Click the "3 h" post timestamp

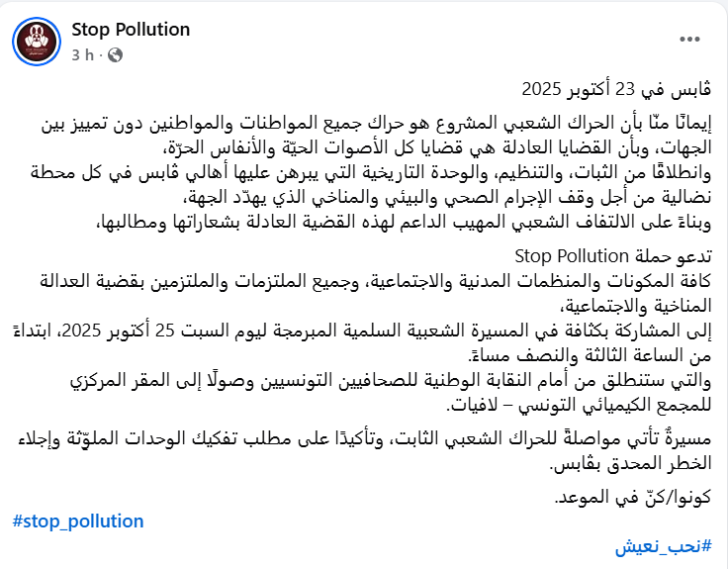84,54
